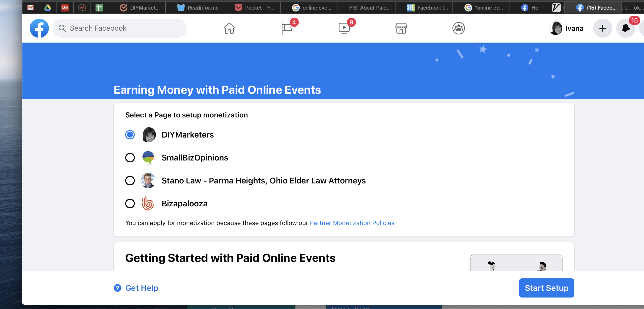Select the DIYMarketers radio button
The image size is (644, 309).
click(x=130, y=135)
